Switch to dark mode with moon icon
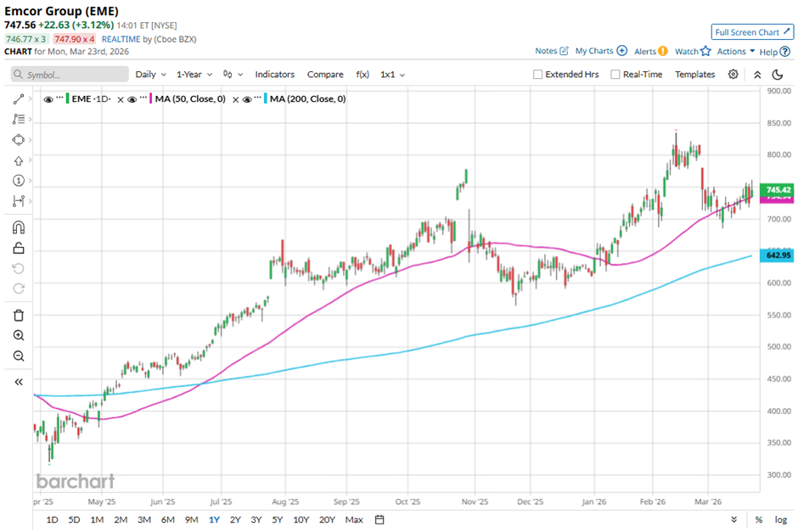Viewport: 798px width, 532px height. click(778, 75)
